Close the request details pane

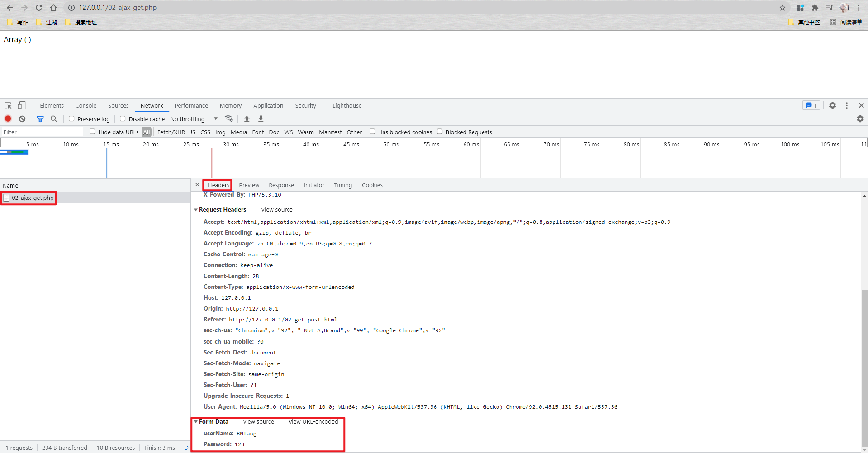(x=197, y=184)
